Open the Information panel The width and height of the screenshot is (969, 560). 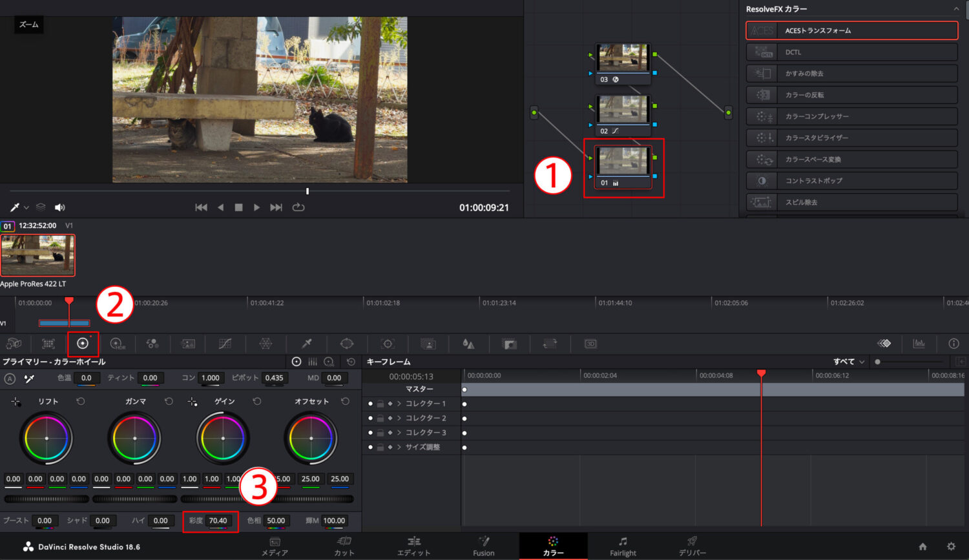953,344
